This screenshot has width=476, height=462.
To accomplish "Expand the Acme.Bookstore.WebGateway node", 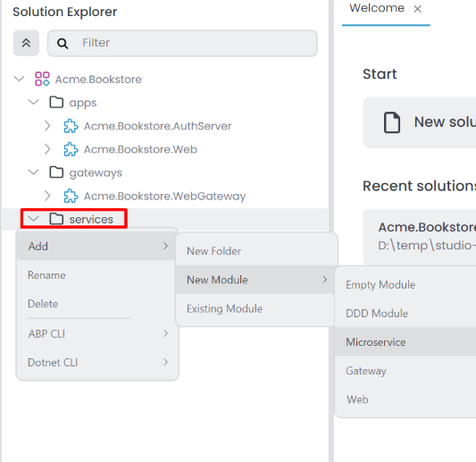I will 47,196.
